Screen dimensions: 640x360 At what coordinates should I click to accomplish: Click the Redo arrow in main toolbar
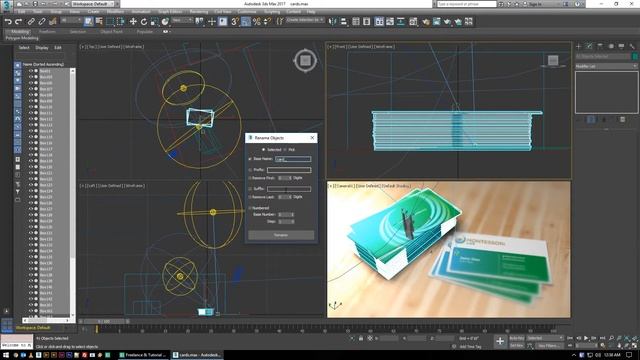click(18, 22)
